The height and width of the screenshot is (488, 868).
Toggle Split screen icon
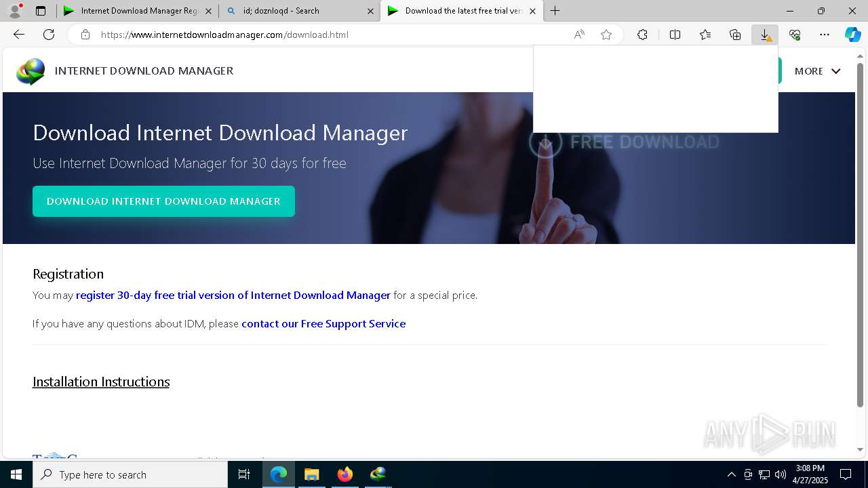point(675,35)
